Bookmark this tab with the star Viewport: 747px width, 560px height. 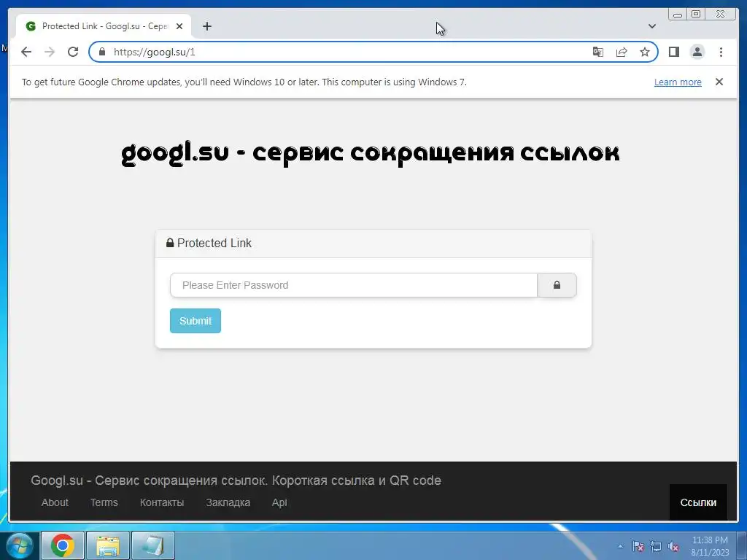(x=645, y=52)
